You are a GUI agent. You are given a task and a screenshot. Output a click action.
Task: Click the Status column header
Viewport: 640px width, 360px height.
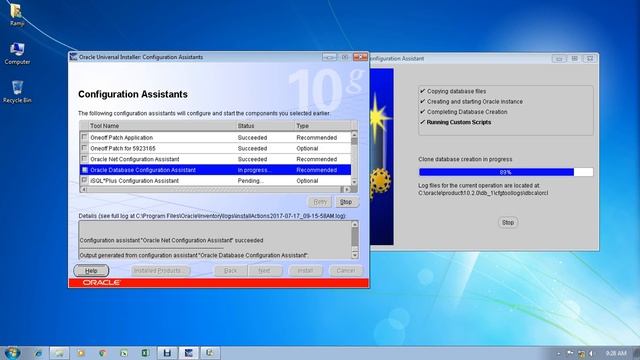pyautogui.click(x=265, y=126)
